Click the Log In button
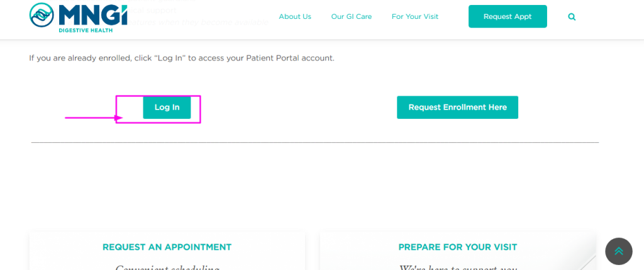Viewport: 644px width, 270px height. [167, 107]
